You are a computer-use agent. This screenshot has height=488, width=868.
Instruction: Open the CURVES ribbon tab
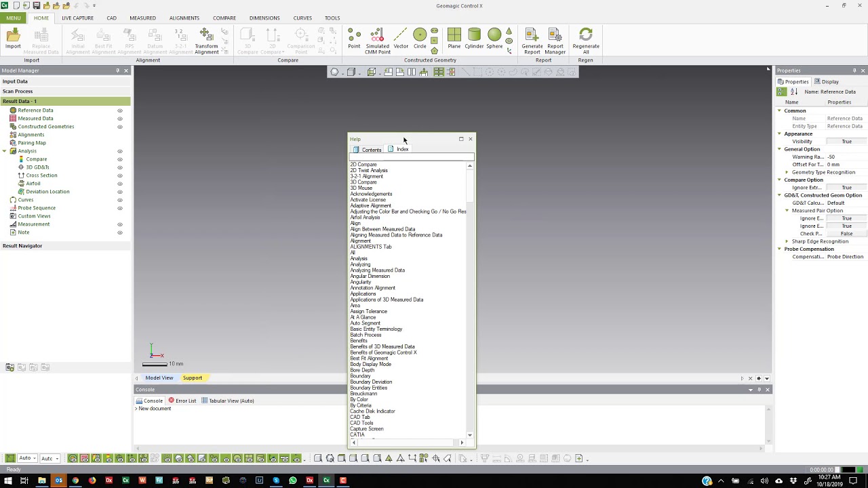point(302,18)
